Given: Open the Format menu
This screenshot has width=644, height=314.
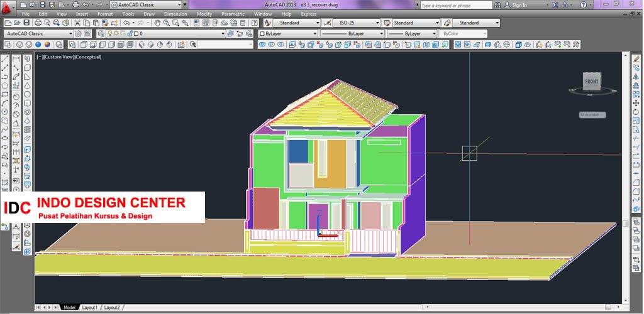Looking at the screenshot, I should (105, 14).
